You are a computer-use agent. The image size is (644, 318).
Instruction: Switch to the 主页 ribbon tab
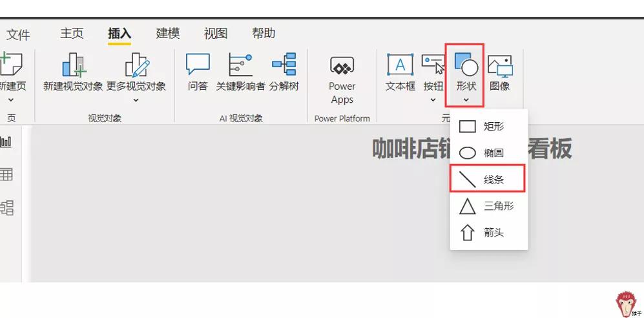(x=72, y=34)
